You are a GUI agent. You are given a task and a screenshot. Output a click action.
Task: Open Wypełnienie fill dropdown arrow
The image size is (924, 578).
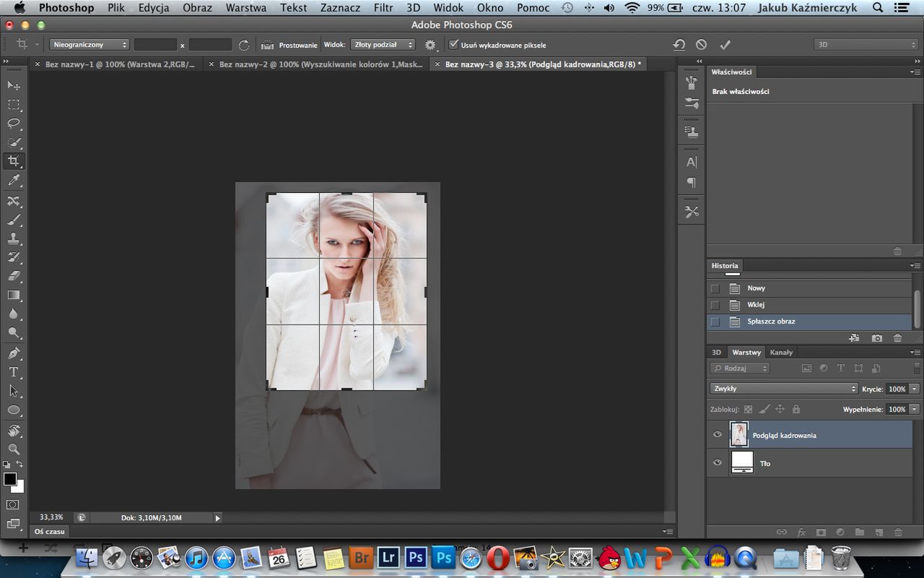pyautogui.click(x=915, y=409)
